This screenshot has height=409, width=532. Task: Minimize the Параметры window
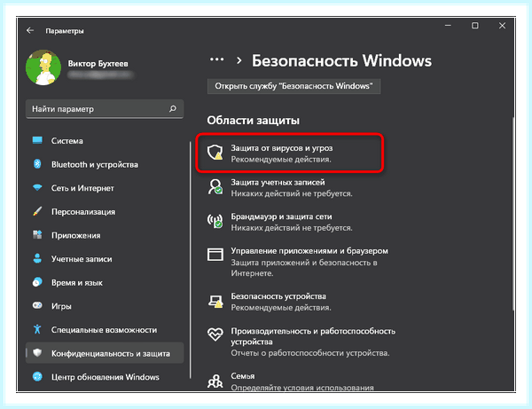448,26
